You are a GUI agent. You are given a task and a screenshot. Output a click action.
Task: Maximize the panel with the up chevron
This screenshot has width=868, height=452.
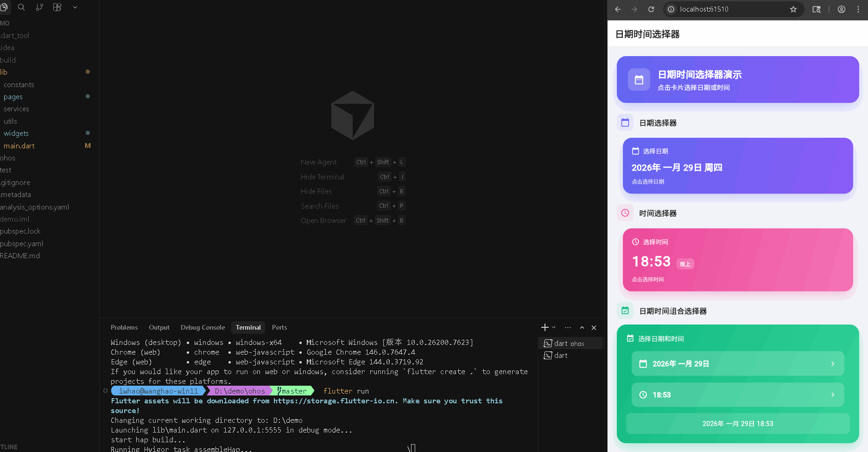[582, 328]
